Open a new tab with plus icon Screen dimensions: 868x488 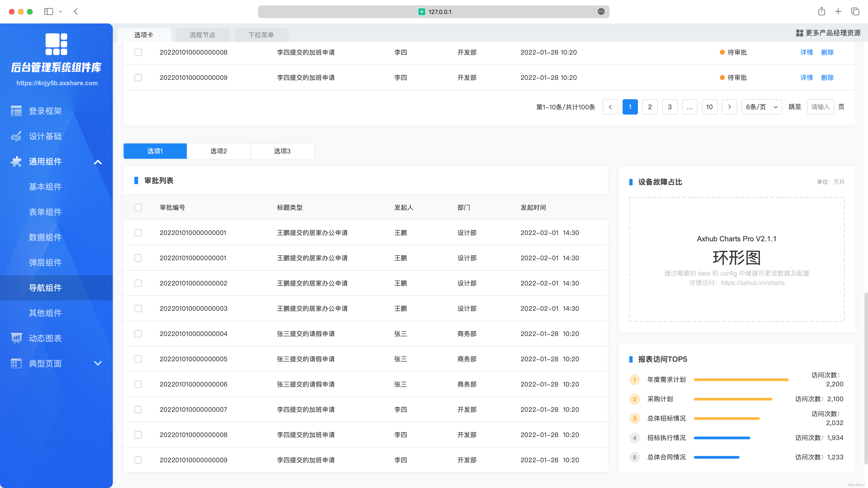838,12
